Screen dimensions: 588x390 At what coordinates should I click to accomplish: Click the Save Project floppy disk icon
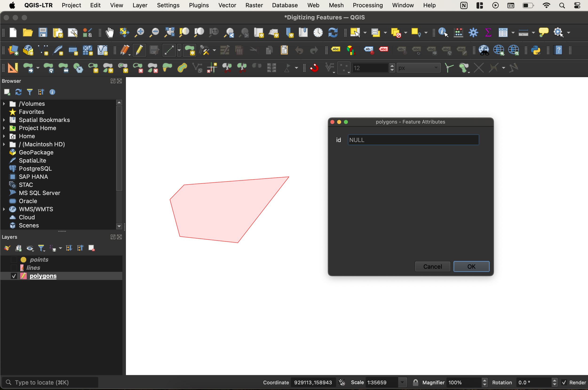[x=43, y=33]
